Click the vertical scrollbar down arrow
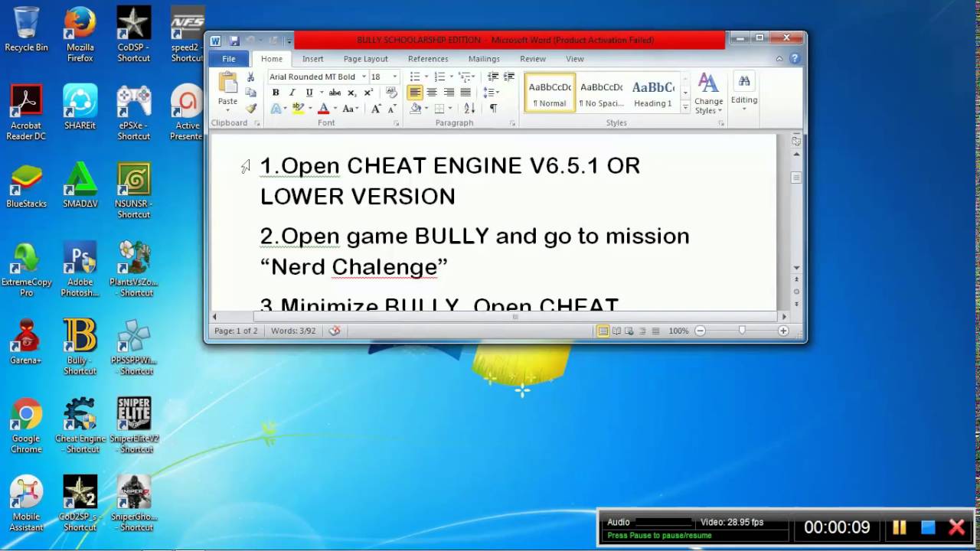Image resolution: width=980 pixels, height=551 pixels. (796, 268)
